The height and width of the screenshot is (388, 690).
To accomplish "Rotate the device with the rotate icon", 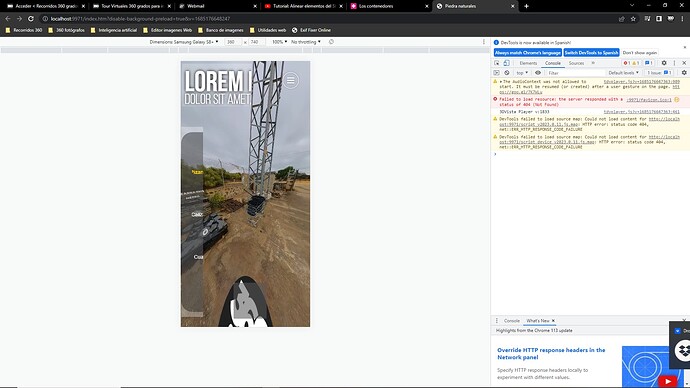I will point(331,42).
